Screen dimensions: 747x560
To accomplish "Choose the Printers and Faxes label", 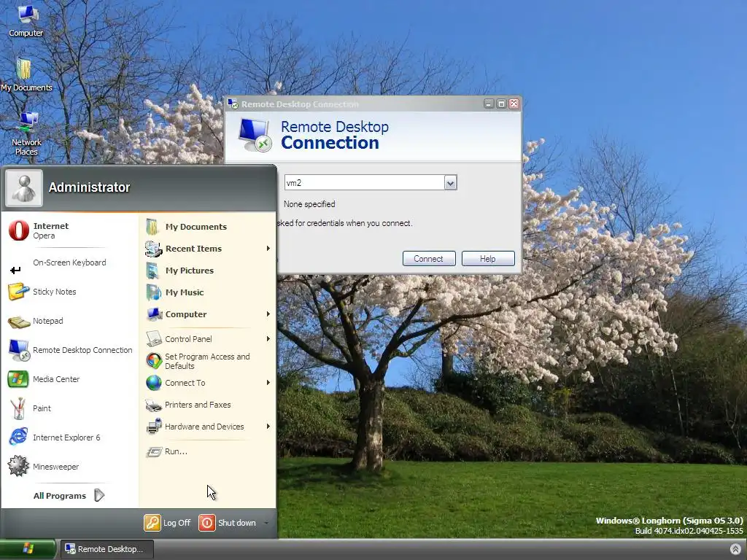I will [x=198, y=405].
